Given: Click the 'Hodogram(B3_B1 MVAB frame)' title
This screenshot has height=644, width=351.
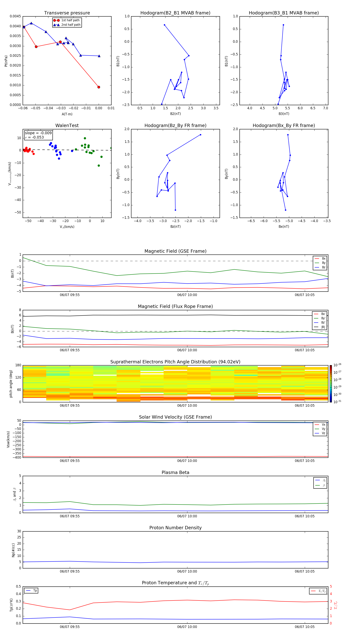Looking at the screenshot, I should pos(284,13).
